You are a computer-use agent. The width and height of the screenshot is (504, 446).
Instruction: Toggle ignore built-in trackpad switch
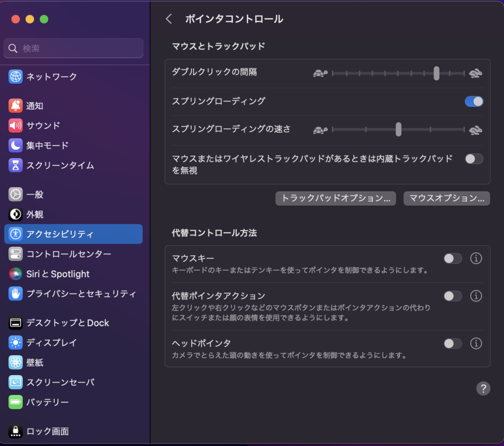tap(474, 159)
